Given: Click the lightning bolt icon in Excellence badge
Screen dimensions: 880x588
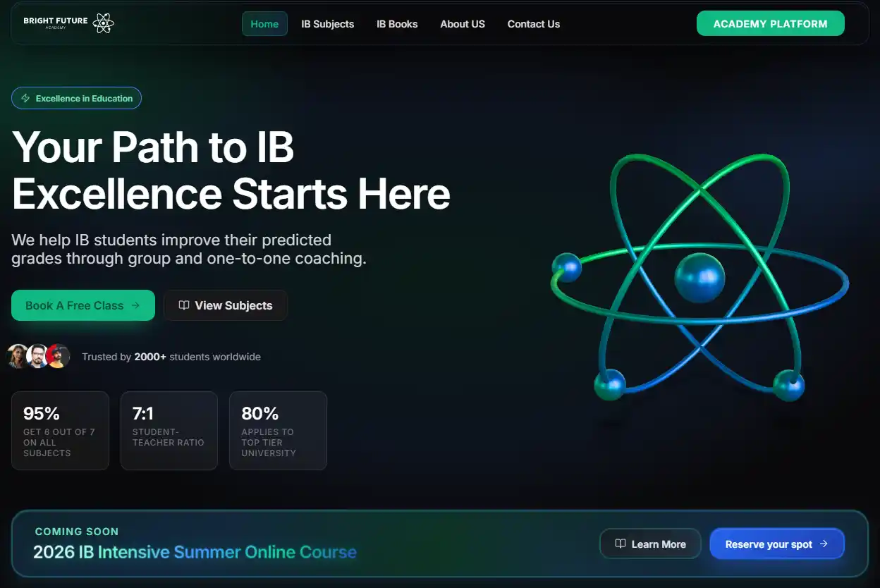Looking at the screenshot, I should click(x=26, y=99).
